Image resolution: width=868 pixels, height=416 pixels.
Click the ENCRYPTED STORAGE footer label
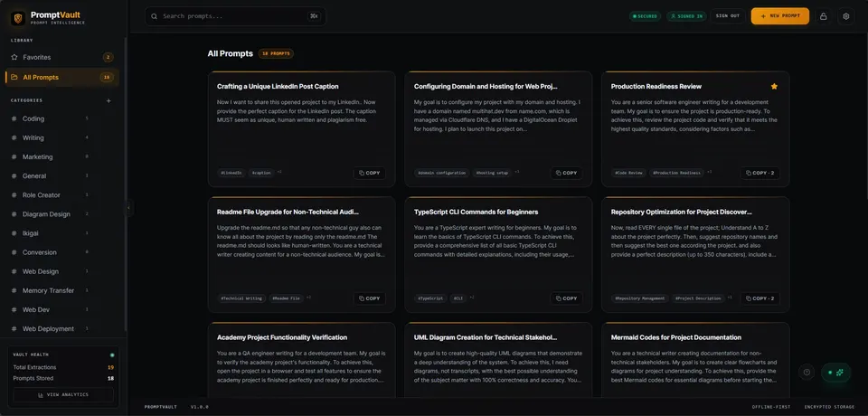click(x=829, y=407)
